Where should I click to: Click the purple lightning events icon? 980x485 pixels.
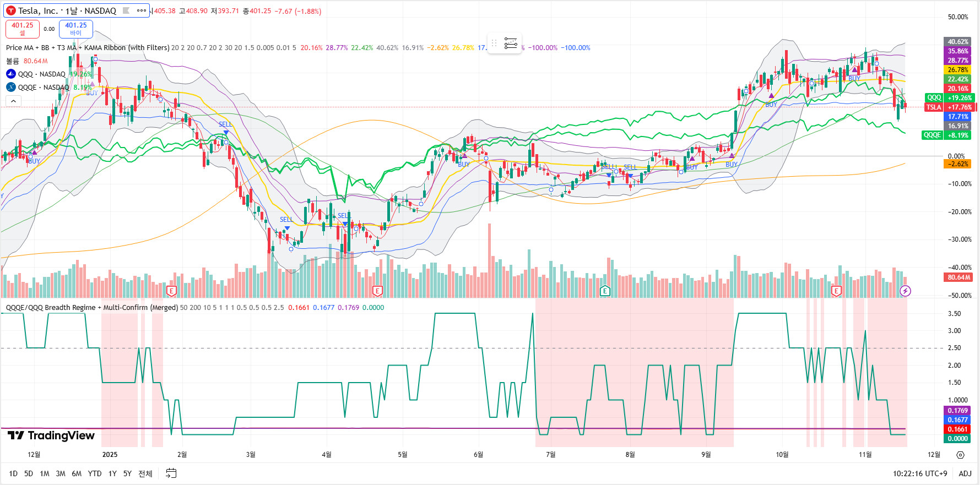pos(905,291)
